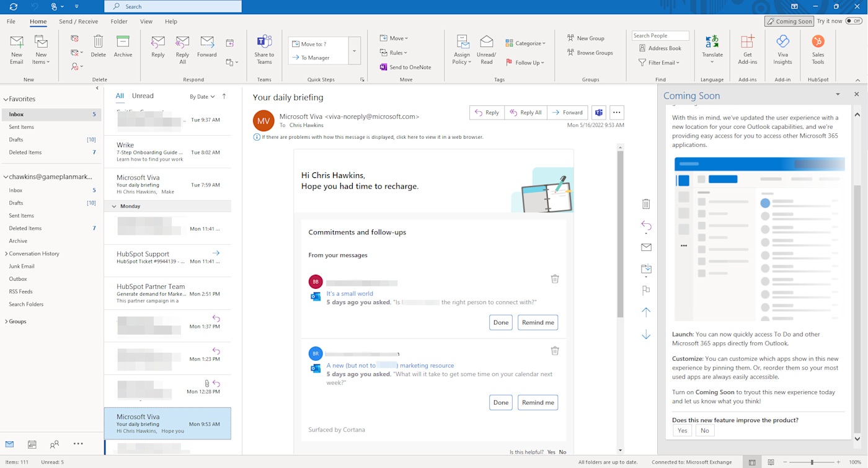Close the Coming Soon pane
The width and height of the screenshot is (868, 468).
[x=857, y=94]
